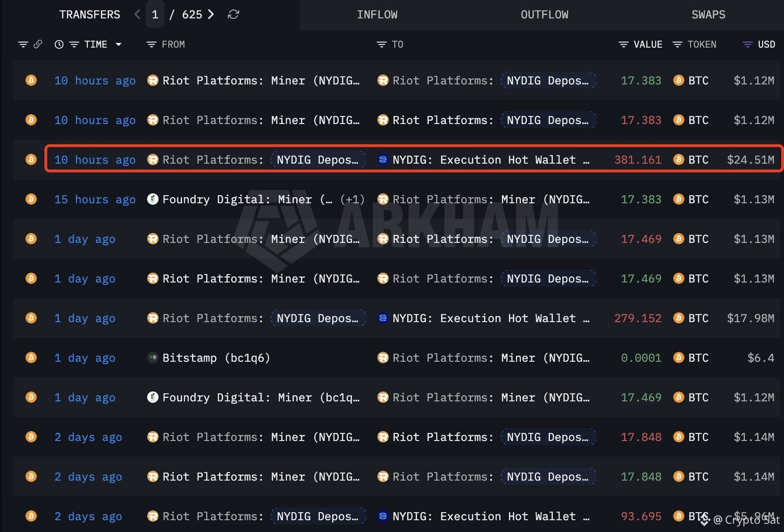The image size is (784, 532).
Task: Click the NYDIG logo in the 381.161 row
Action: pyautogui.click(x=383, y=159)
